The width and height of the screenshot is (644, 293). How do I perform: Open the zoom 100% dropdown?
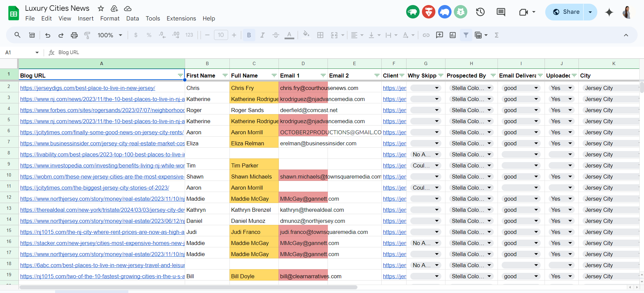coord(110,35)
